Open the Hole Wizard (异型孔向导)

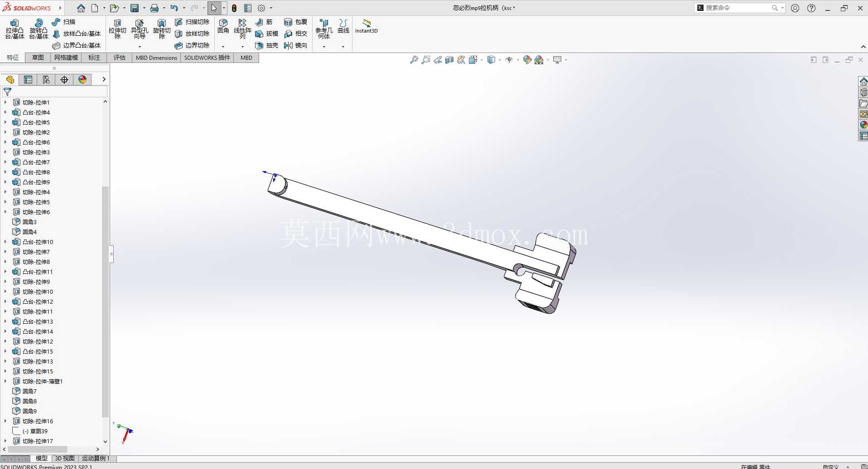click(x=140, y=29)
